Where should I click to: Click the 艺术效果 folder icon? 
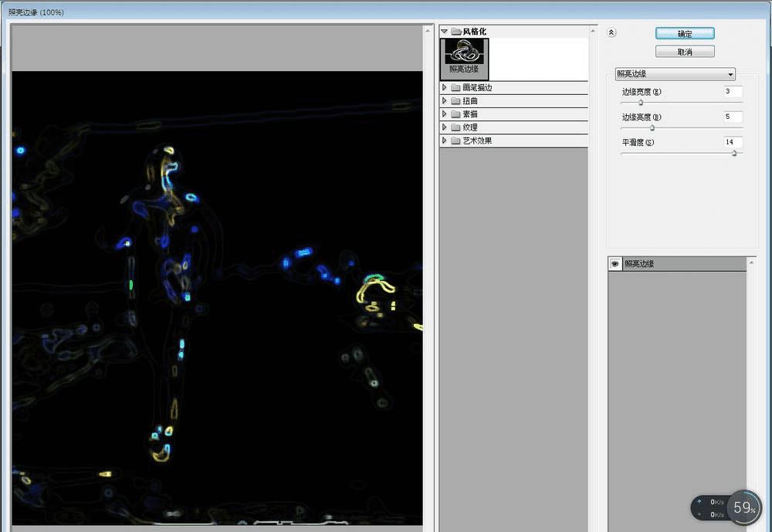[x=456, y=141]
